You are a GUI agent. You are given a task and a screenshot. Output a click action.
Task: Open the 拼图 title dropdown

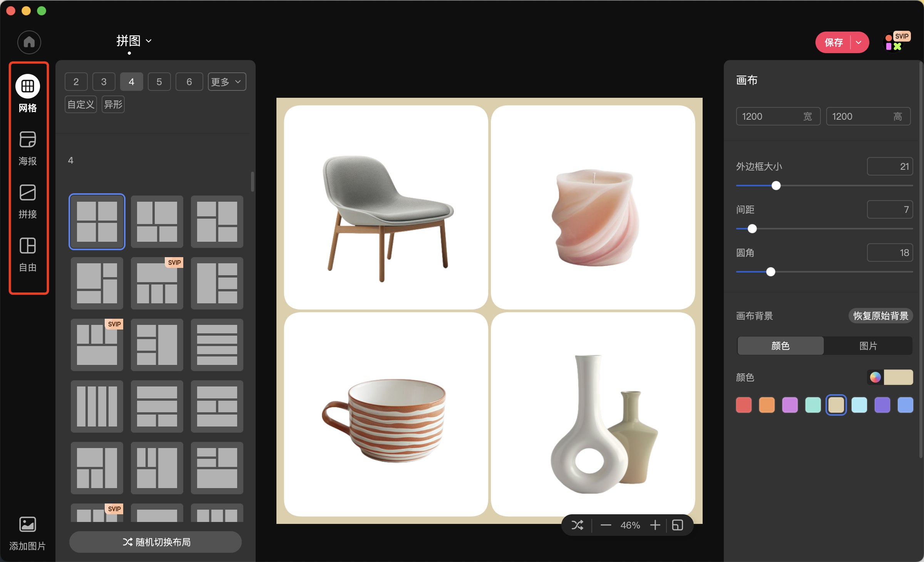click(x=134, y=41)
